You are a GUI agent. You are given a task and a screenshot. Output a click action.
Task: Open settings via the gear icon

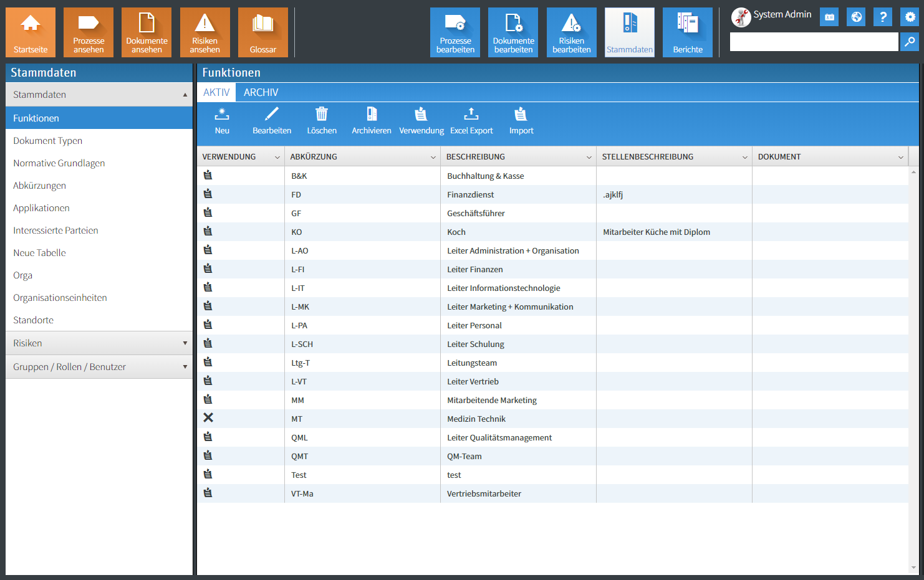coord(910,17)
